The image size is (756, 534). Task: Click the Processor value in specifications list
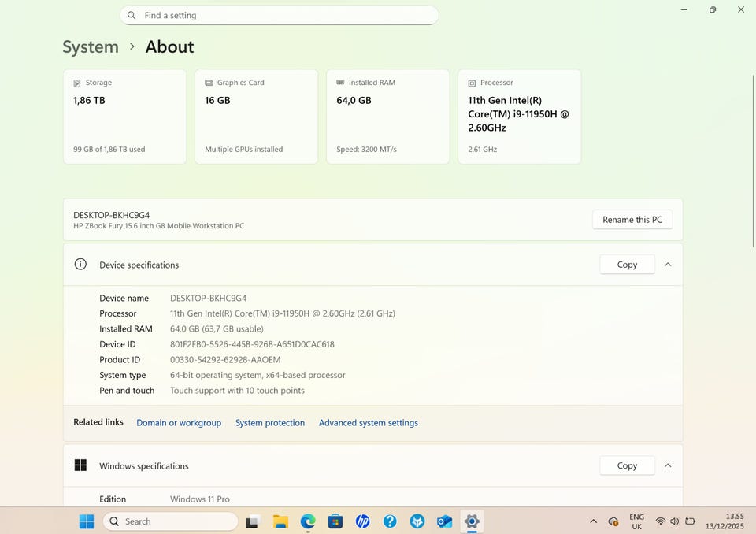283,313
